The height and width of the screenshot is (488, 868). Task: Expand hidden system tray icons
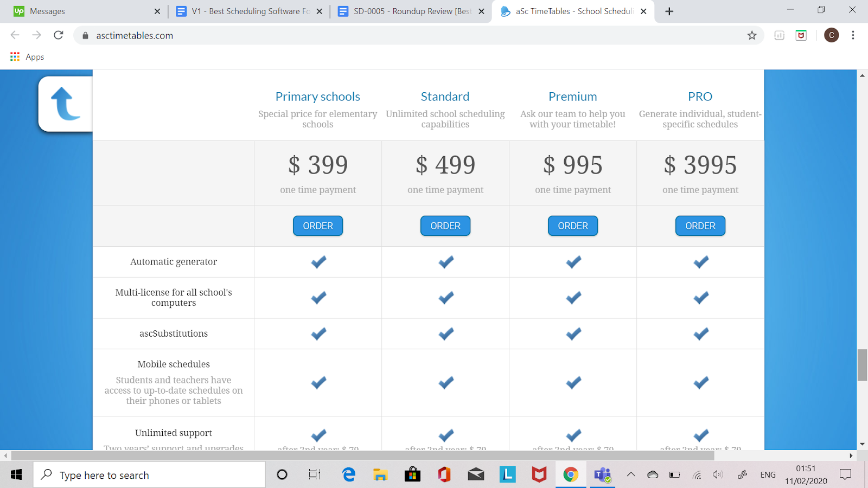click(631, 474)
